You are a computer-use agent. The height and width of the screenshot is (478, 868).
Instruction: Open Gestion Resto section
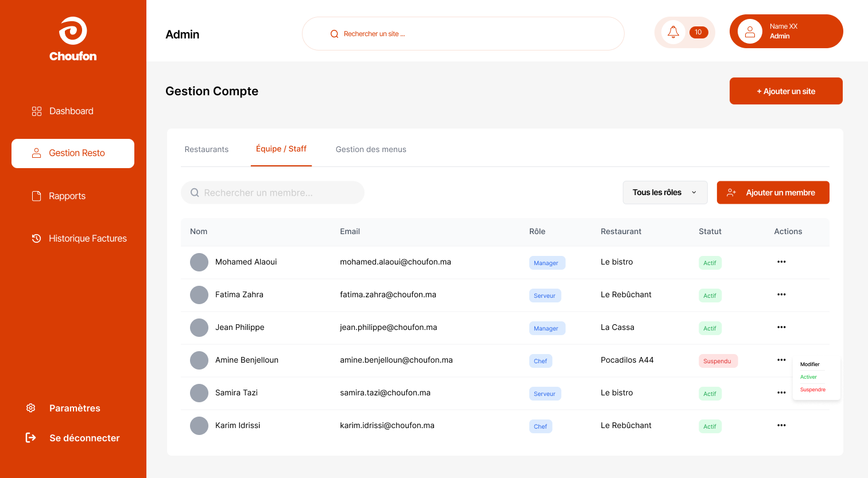73,153
